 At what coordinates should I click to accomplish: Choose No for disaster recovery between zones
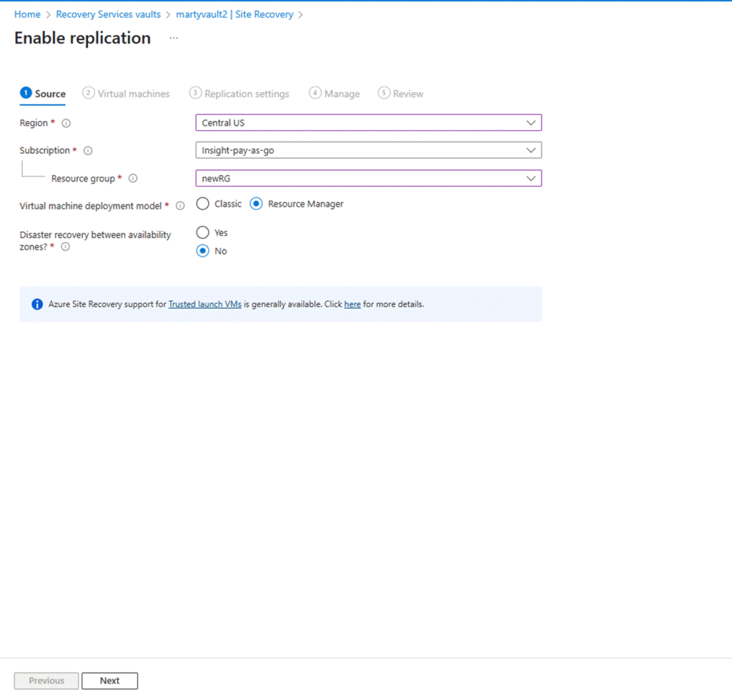[x=203, y=251]
